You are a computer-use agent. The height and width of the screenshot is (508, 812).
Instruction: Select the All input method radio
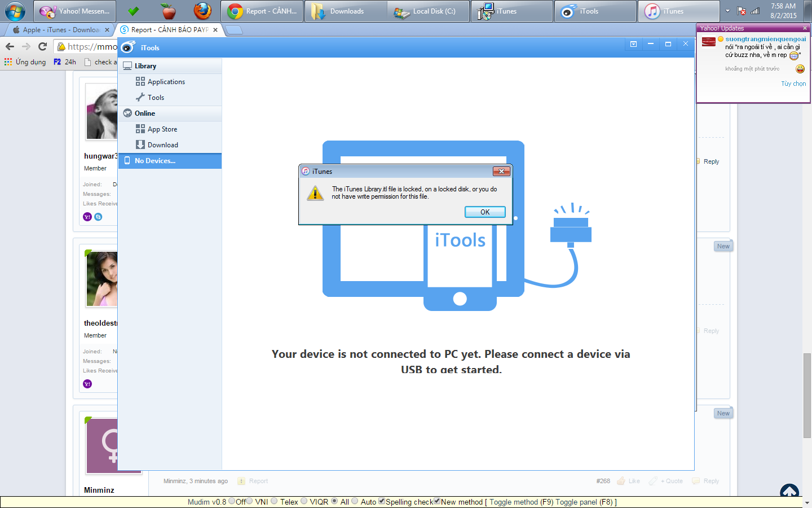[x=334, y=501]
